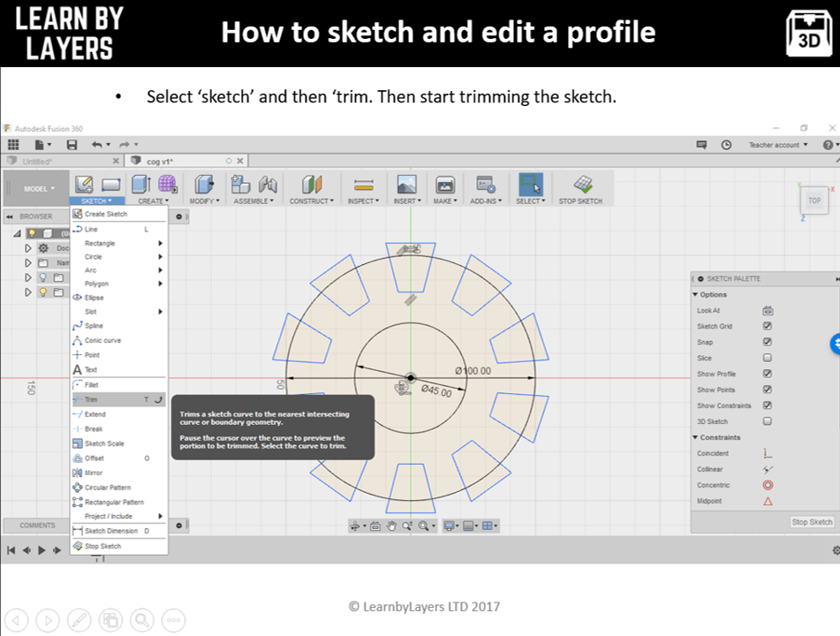The height and width of the screenshot is (636, 840).
Task: Select the Midpoint constraint triangle icon
Action: (768, 501)
